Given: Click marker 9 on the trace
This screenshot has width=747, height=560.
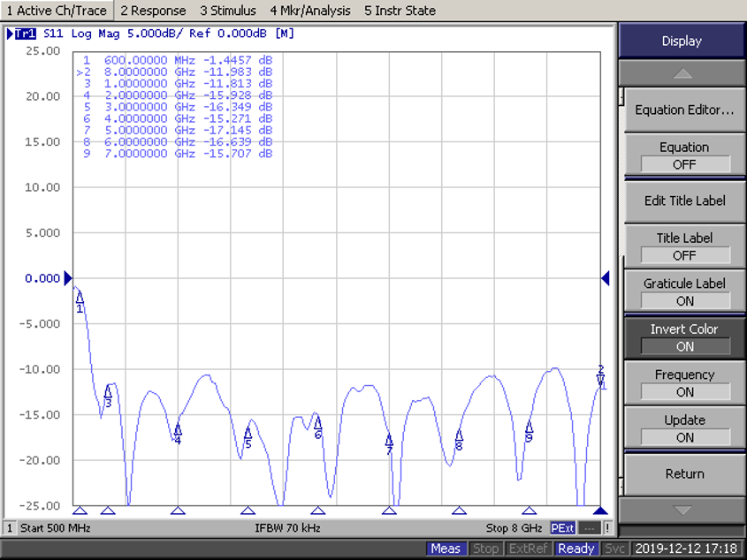Looking at the screenshot, I should [x=529, y=431].
